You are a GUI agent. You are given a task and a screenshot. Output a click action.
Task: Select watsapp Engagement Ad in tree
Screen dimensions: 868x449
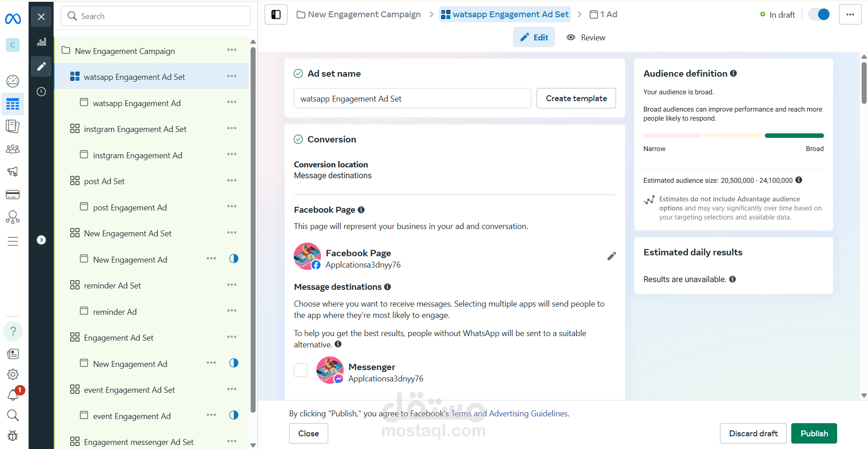137,103
